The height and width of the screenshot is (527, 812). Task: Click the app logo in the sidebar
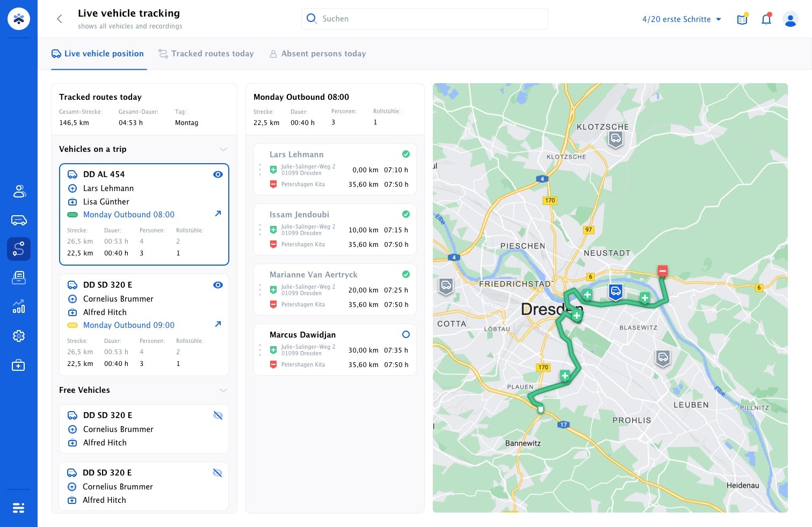click(19, 19)
